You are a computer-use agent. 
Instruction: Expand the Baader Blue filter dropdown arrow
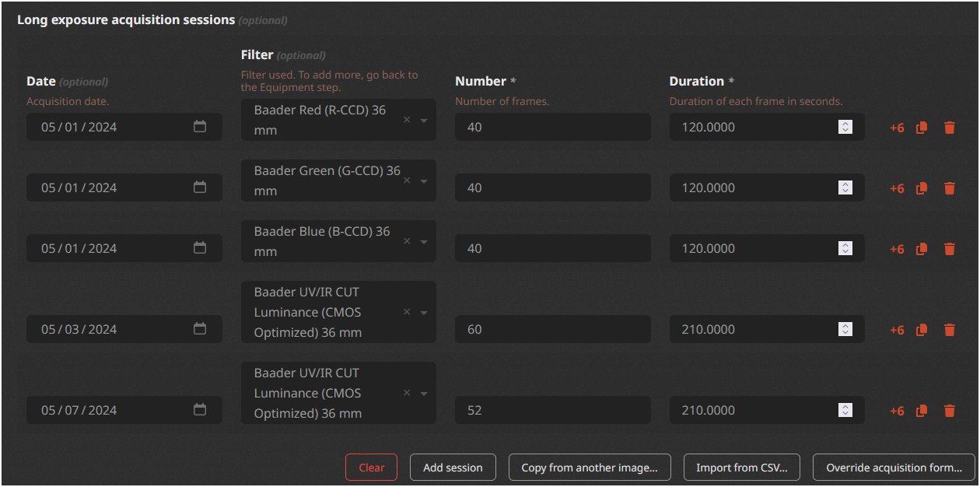(x=424, y=242)
